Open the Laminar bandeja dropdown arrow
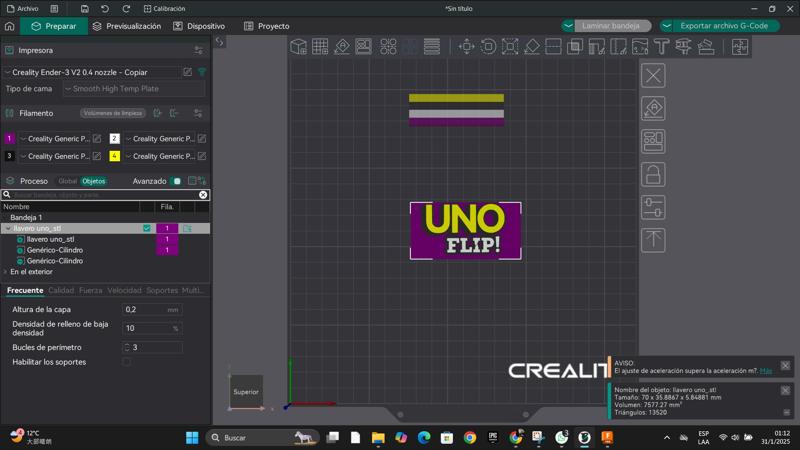The image size is (800, 450). pyautogui.click(x=568, y=26)
